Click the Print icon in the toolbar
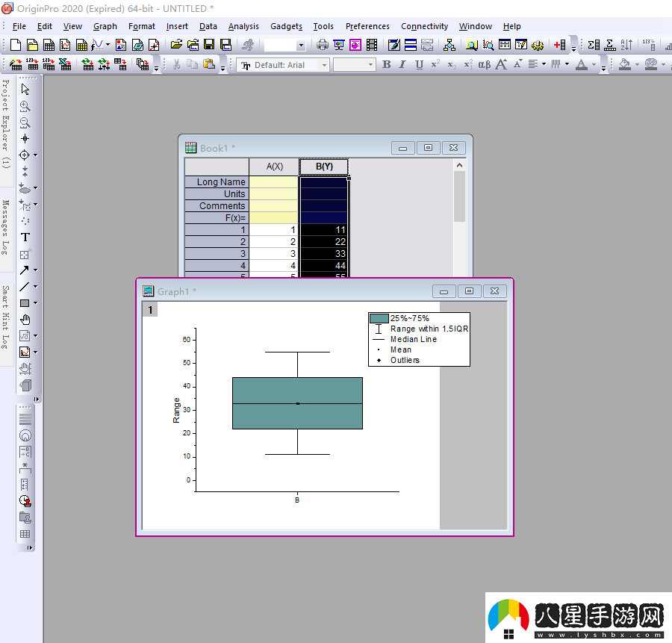The height and width of the screenshot is (643, 672). click(x=323, y=45)
